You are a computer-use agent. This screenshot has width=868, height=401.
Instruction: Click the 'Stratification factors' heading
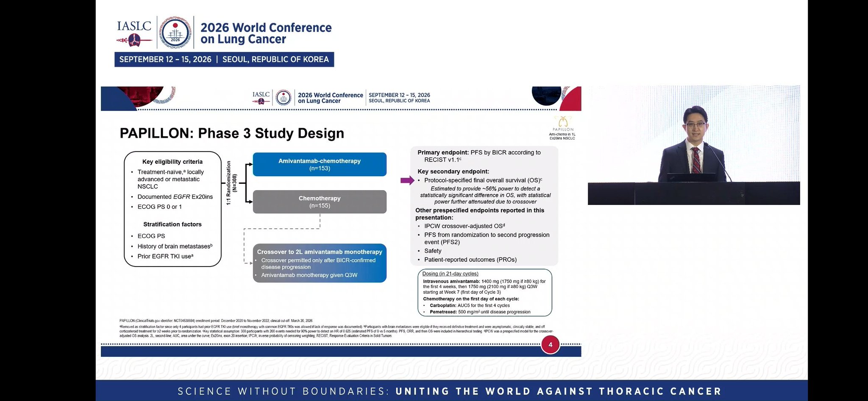click(x=172, y=224)
